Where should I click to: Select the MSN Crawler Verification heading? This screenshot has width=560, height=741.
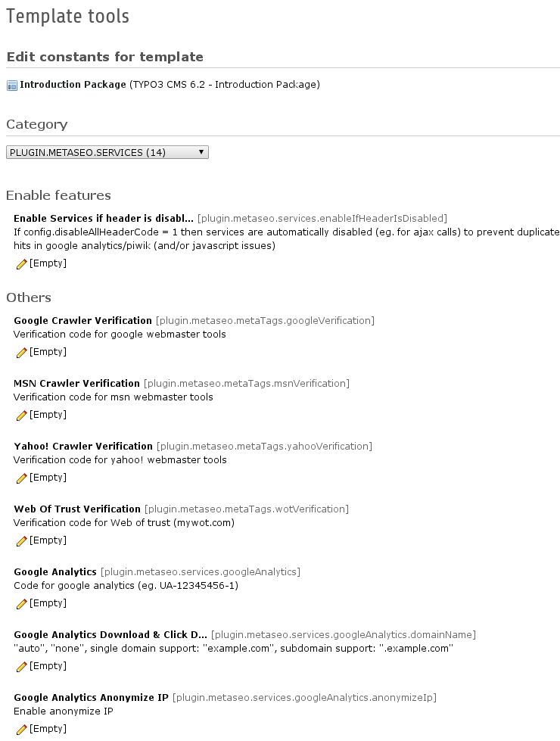point(76,384)
